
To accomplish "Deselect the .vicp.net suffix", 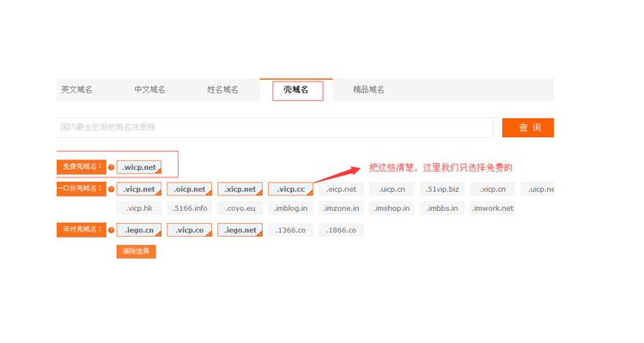I will pos(139,190).
